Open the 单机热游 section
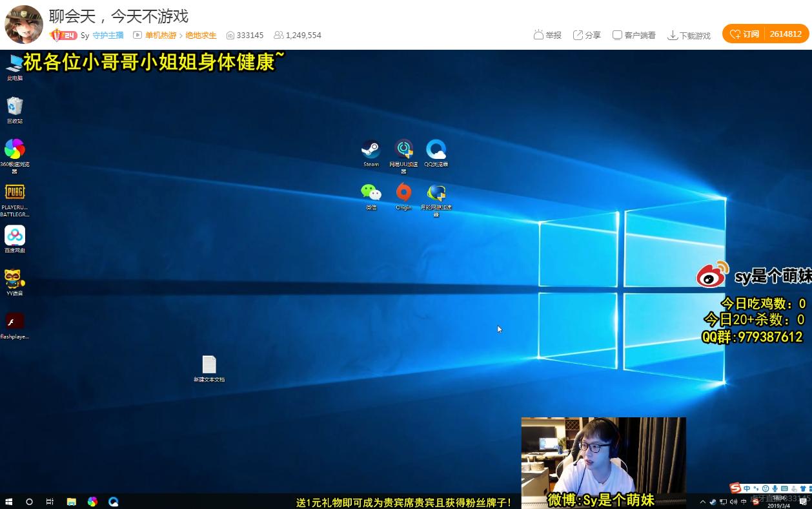The width and height of the screenshot is (812, 509). point(161,36)
